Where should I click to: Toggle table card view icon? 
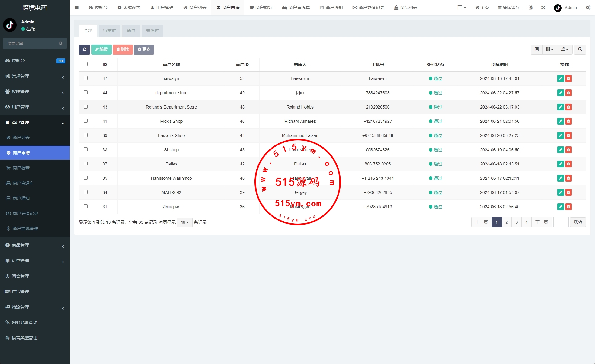536,49
